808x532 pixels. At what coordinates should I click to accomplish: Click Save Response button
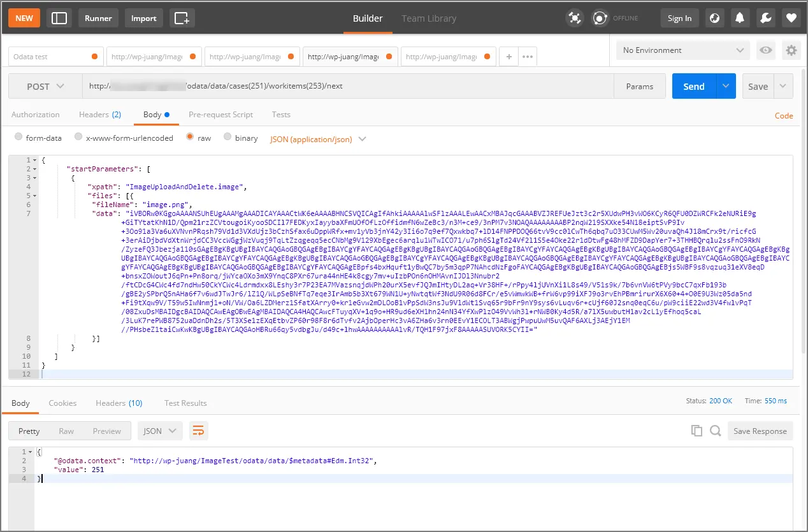tap(760, 431)
